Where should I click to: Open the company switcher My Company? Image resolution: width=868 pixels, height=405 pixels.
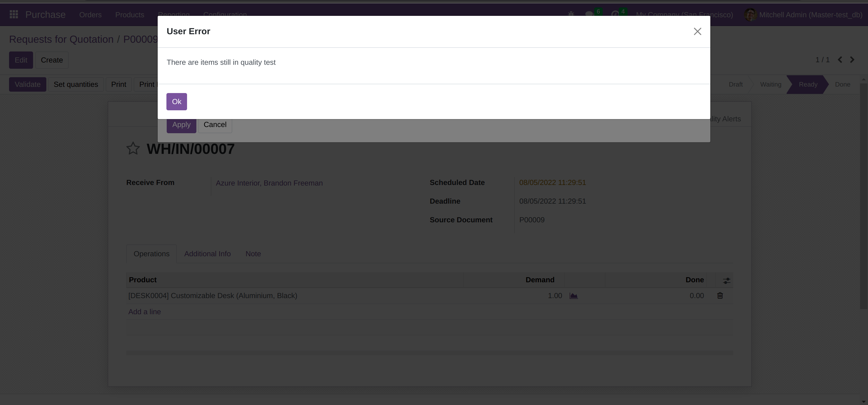684,14
